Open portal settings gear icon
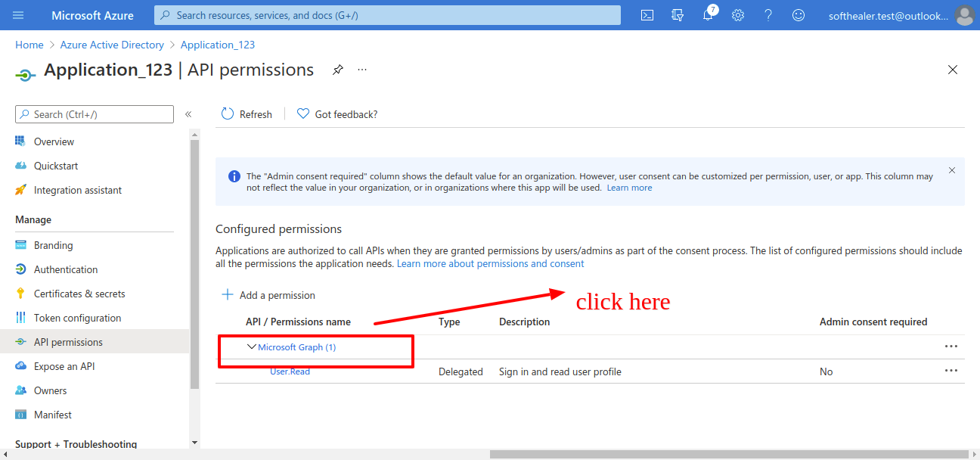The image size is (980, 460). (x=738, y=15)
